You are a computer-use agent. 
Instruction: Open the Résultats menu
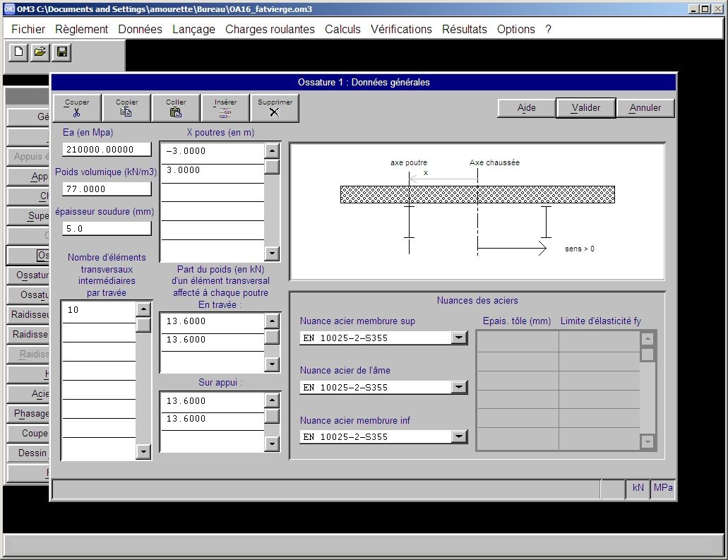[x=465, y=29]
